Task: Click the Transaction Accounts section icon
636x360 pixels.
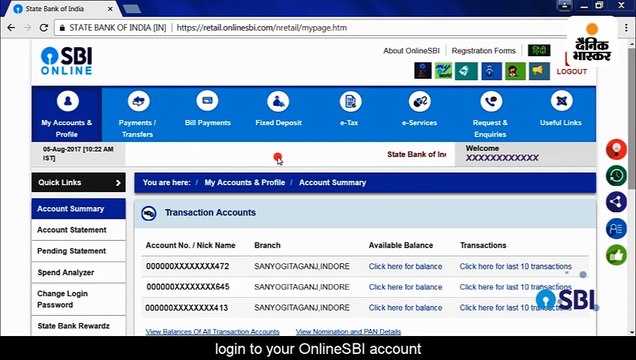Action: [x=149, y=213]
